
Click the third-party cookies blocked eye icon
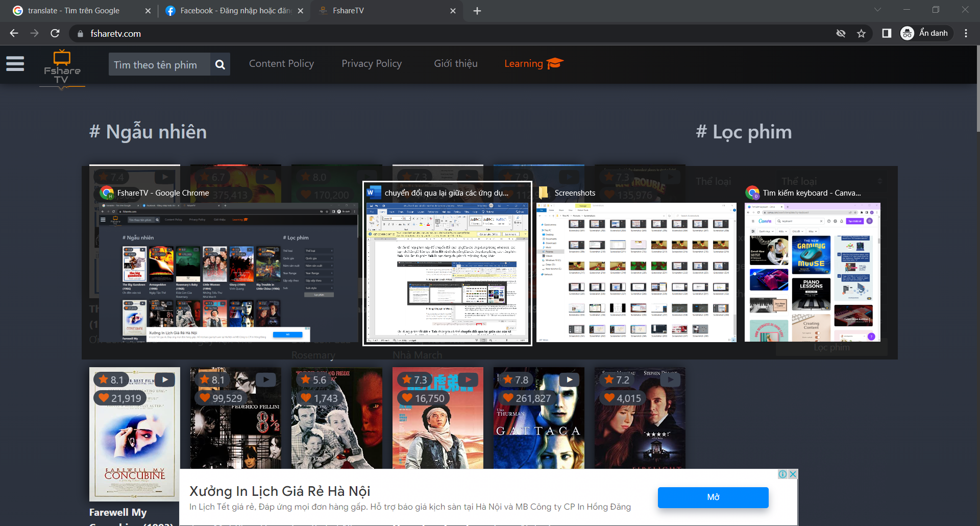[841, 33]
